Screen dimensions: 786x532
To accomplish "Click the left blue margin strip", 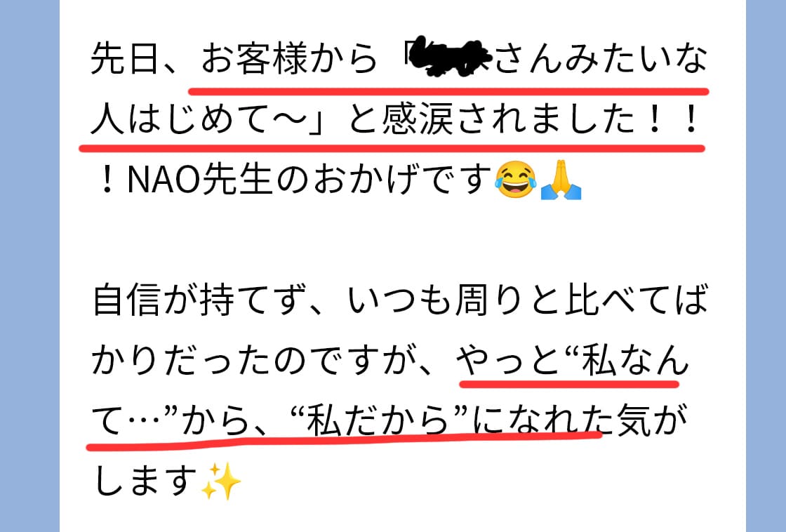I will click(x=29, y=266).
